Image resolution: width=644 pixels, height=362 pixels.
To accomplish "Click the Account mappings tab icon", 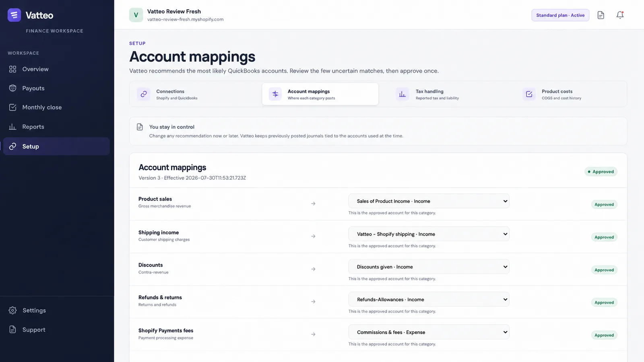I will pyautogui.click(x=275, y=94).
